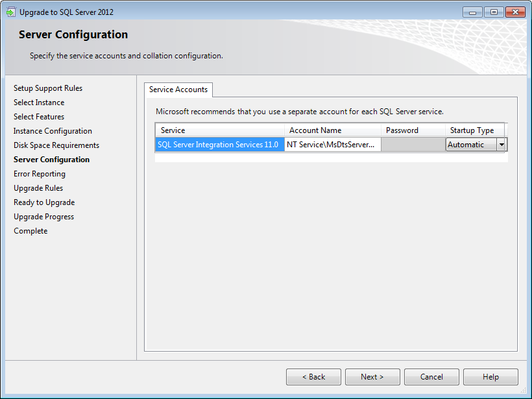532x399 pixels.
Task: Click Disk Space Requirements step
Action: point(56,145)
